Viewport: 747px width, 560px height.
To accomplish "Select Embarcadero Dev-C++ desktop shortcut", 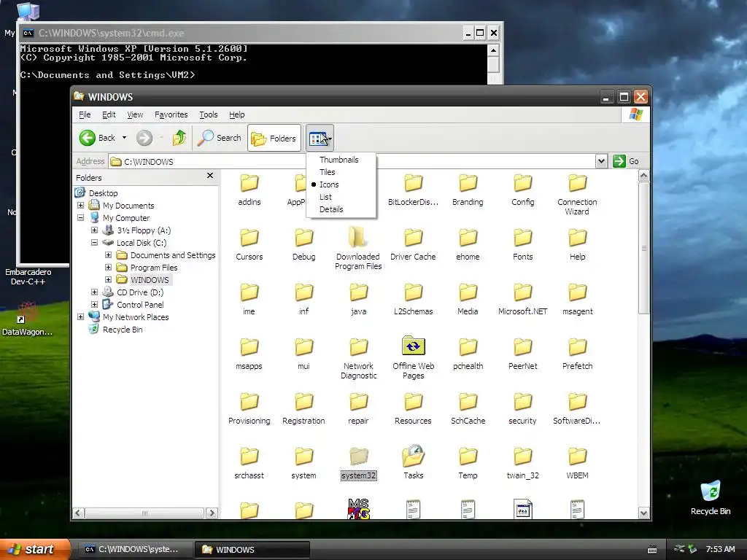I will pyautogui.click(x=28, y=276).
